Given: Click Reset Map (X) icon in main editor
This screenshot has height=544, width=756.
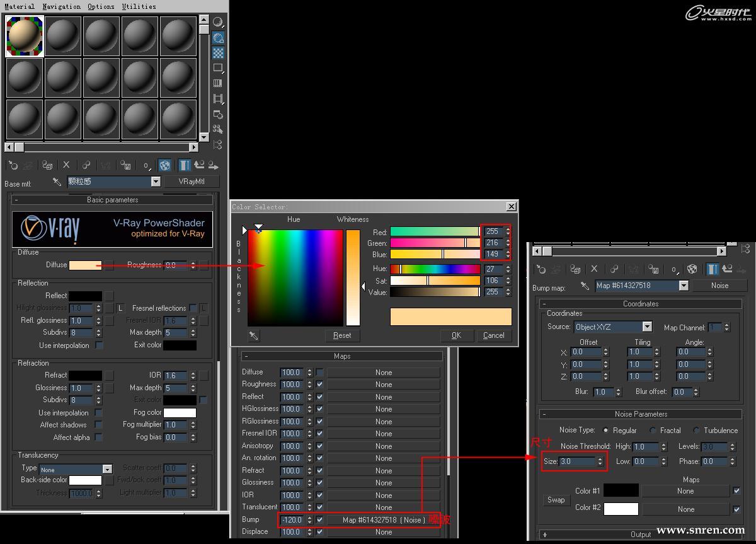Looking at the screenshot, I should (66, 165).
